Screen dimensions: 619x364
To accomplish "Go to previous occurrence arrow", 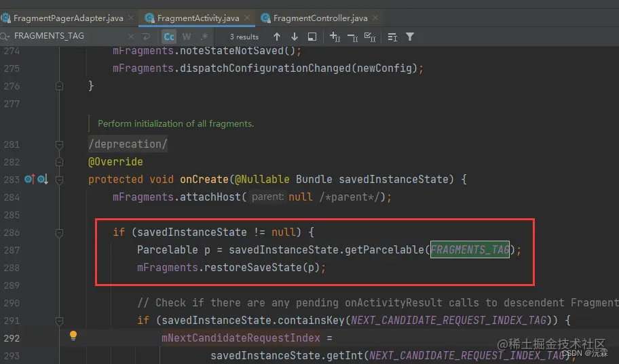I will 277,37.
